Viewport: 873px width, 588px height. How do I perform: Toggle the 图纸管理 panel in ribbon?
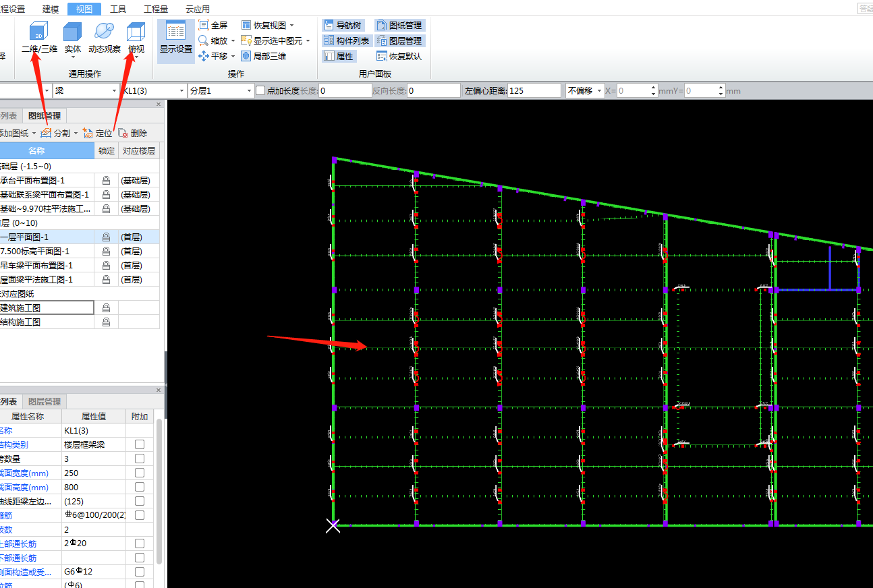coord(399,25)
